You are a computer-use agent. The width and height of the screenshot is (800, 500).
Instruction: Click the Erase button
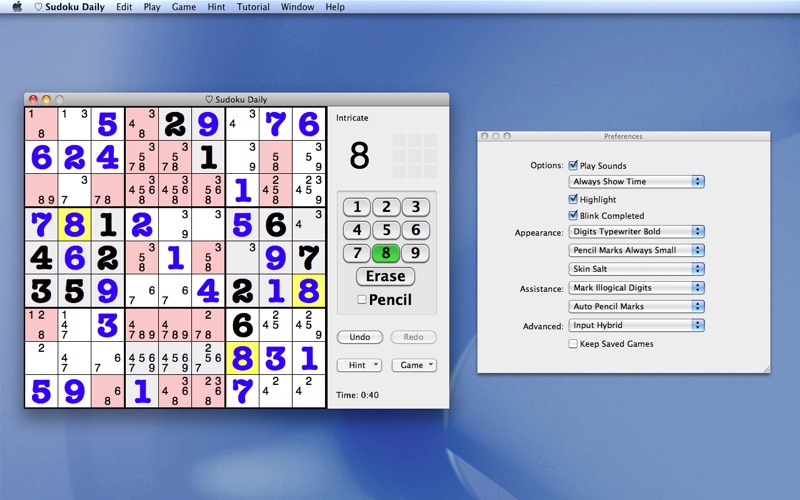click(385, 276)
